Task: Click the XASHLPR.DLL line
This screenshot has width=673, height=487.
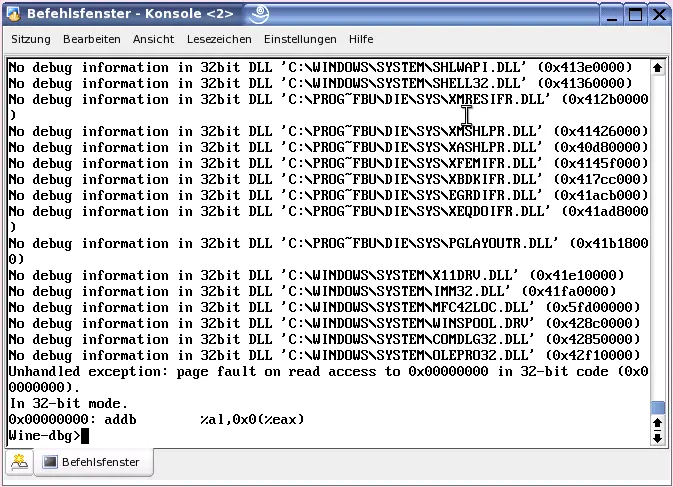Action: pyautogui.click(x=328, y=147)
